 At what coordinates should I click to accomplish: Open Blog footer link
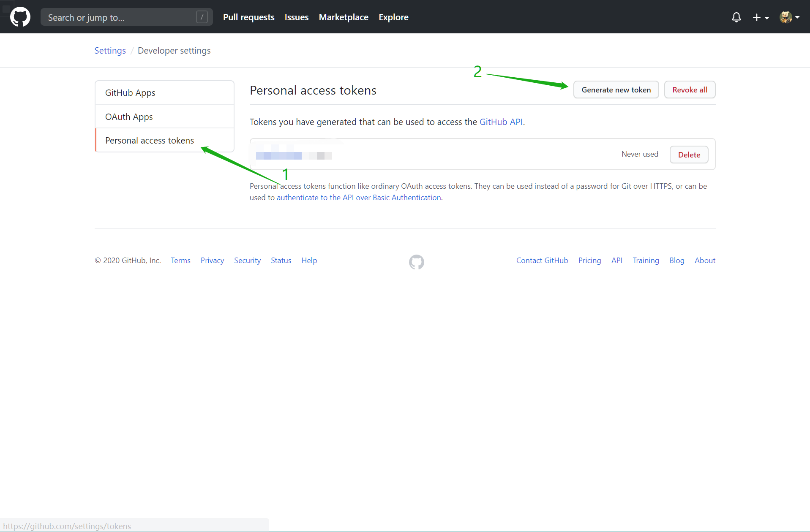[x=676, y=261]
